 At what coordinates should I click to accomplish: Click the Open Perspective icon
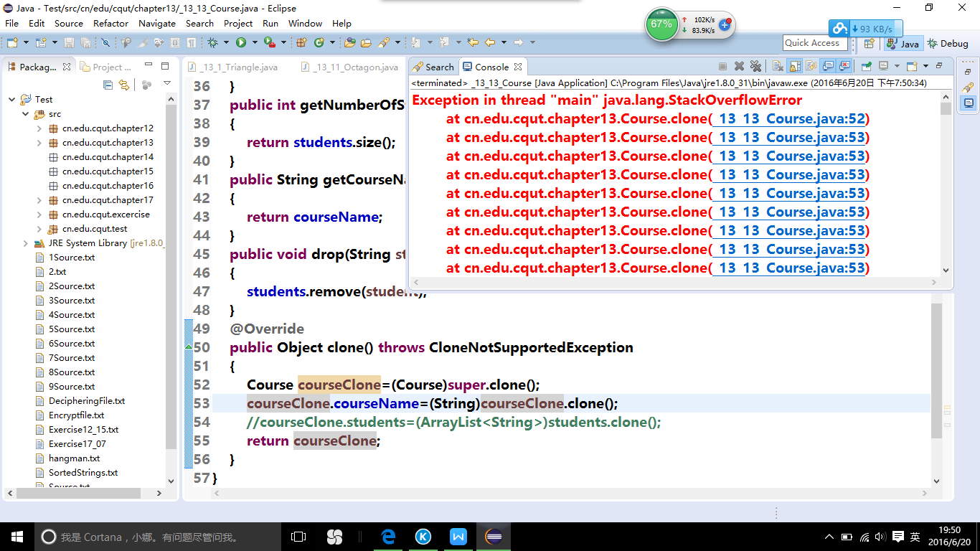[x=869, y=43]
